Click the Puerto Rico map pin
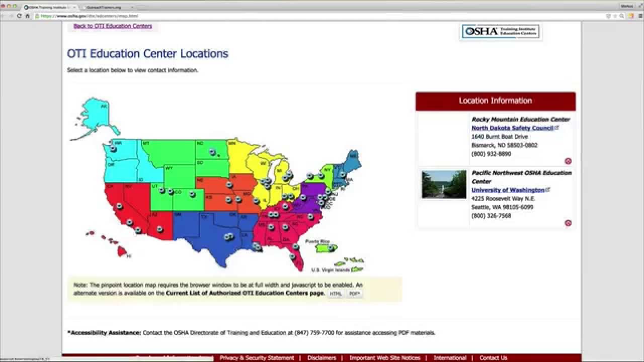This screenshot has height=362, width=644. pos(331,248)
